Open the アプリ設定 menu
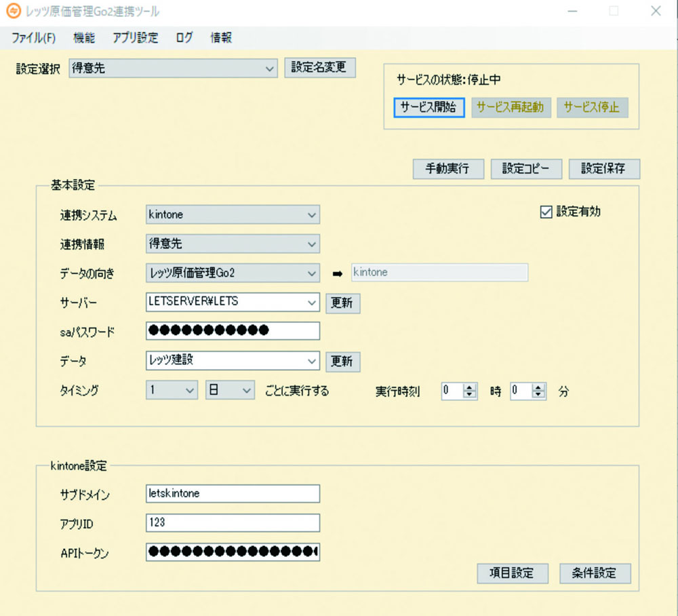 tap(136, 37)
